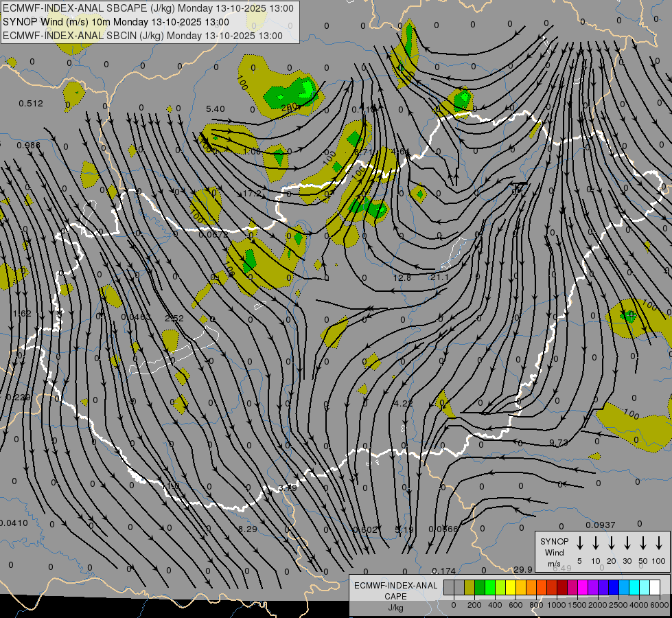
Task: Click the '1500' tick label on CAPE scale
Action: (x=577, y=605)
